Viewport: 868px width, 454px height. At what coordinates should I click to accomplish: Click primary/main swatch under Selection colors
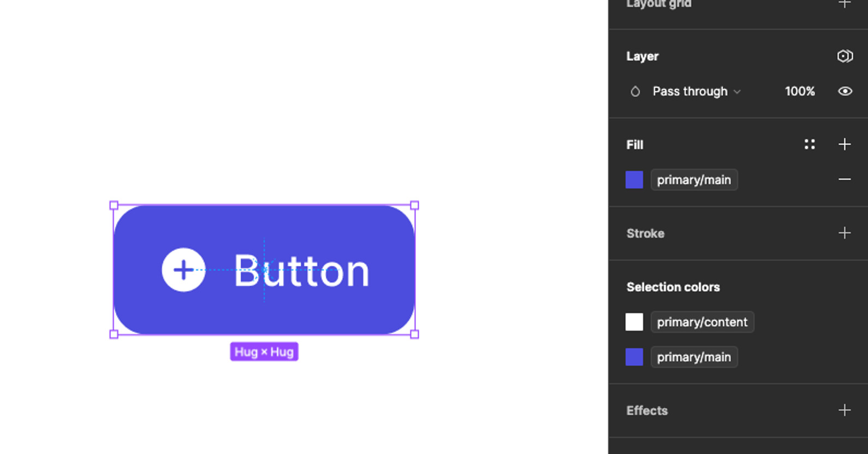(634, 357)
